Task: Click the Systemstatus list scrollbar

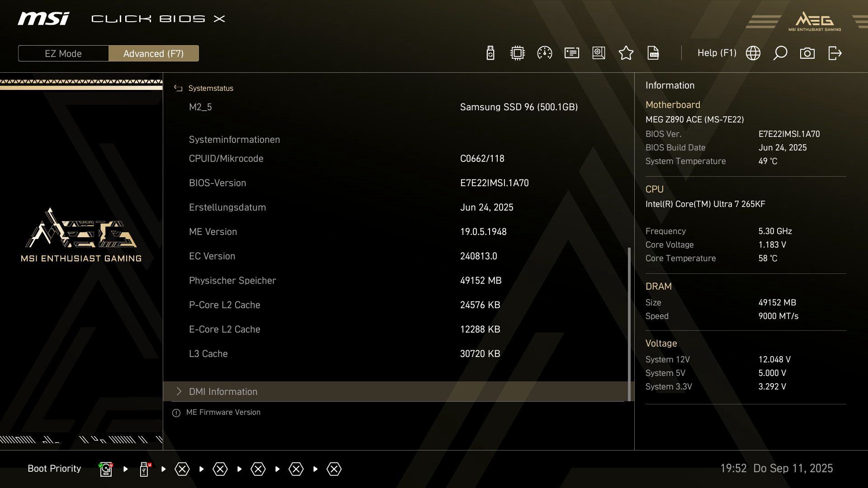Action: coord(629,323)
